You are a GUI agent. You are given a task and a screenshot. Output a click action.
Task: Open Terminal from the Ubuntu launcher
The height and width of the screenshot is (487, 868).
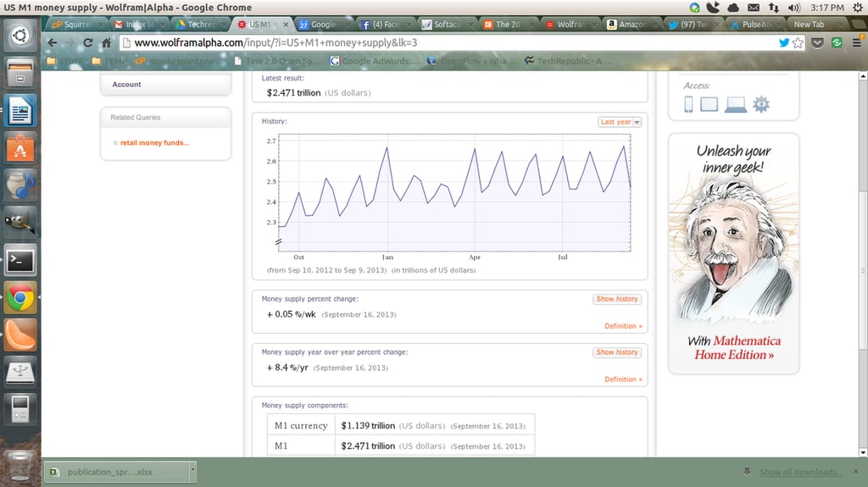tap(20, 261)
